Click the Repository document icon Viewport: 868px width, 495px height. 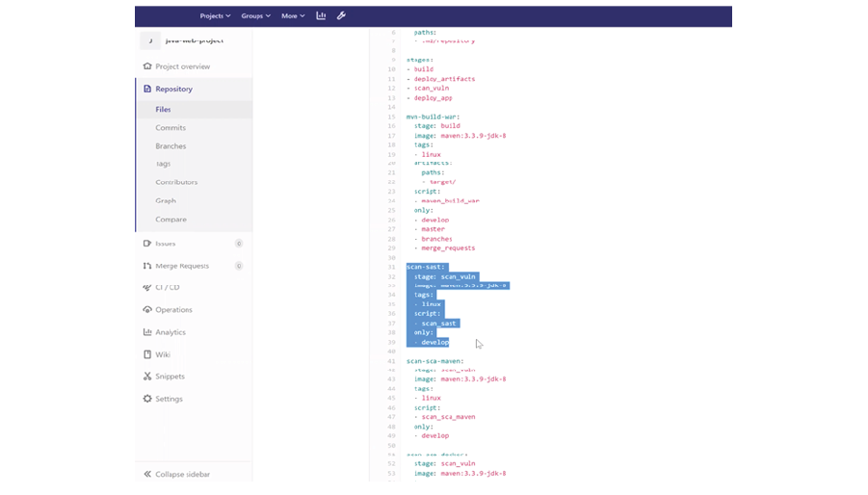click(147, 89)
